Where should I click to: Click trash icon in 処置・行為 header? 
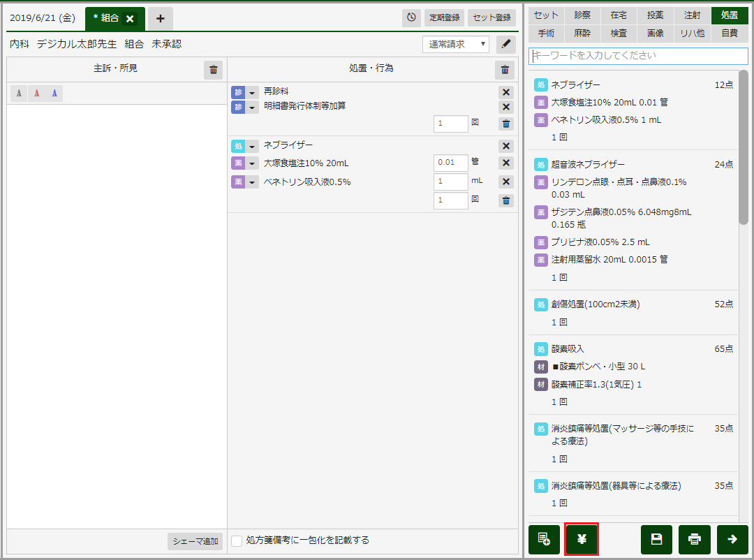[505, 70]
